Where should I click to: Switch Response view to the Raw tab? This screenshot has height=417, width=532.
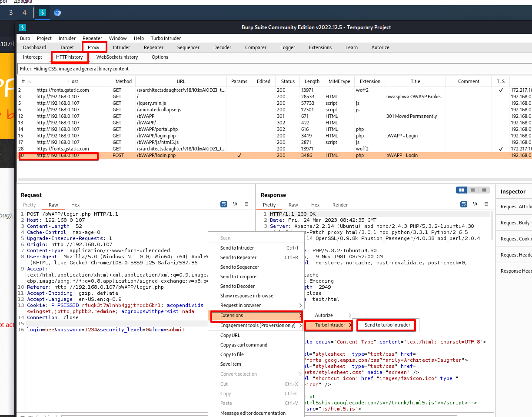click(293, 205)
